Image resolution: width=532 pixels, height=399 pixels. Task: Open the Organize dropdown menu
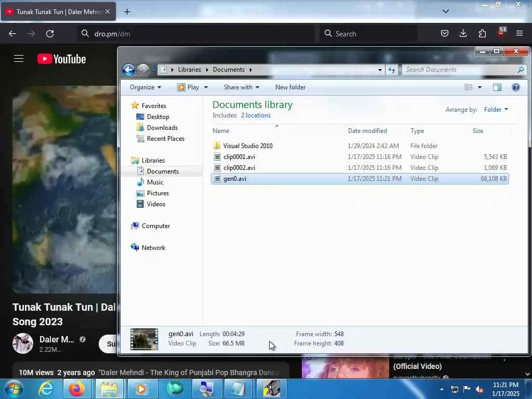pos(145,87)
